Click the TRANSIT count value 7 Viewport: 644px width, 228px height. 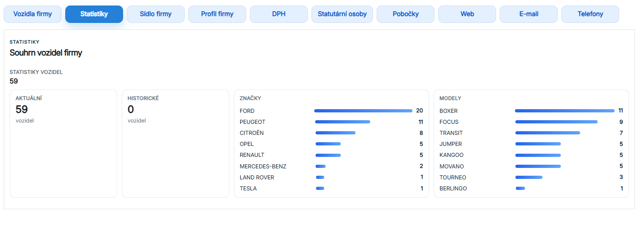tap(621, 133)
